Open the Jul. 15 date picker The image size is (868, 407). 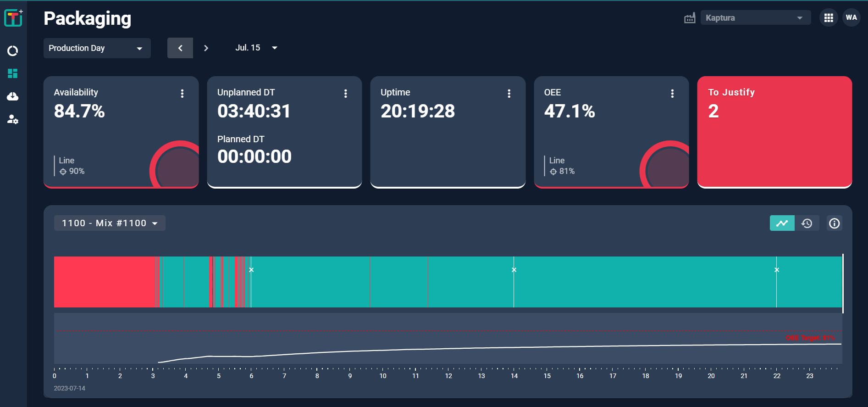pos(256,48)
